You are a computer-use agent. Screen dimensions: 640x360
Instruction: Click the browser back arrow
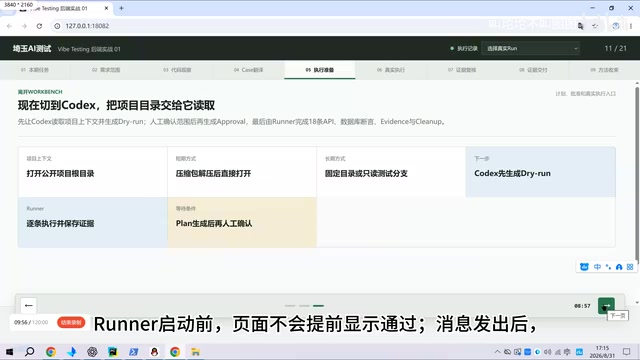[x=9, y=26]
